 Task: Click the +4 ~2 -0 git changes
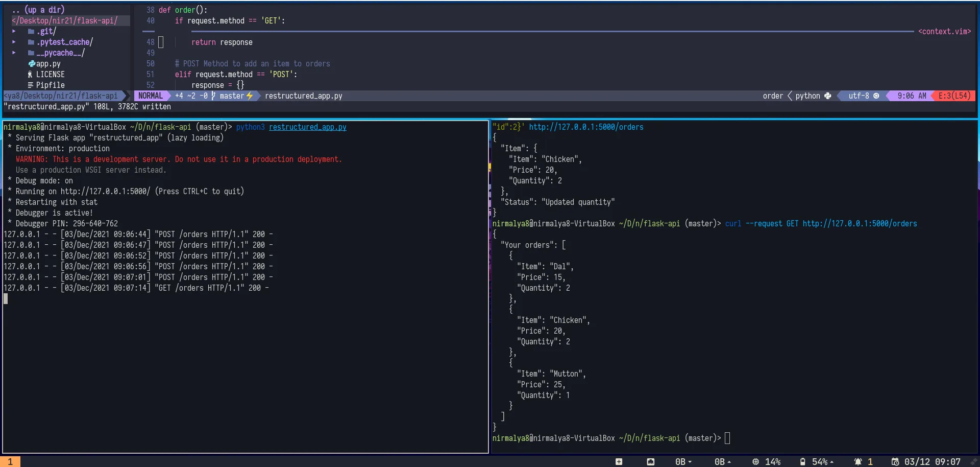[191, 96]
